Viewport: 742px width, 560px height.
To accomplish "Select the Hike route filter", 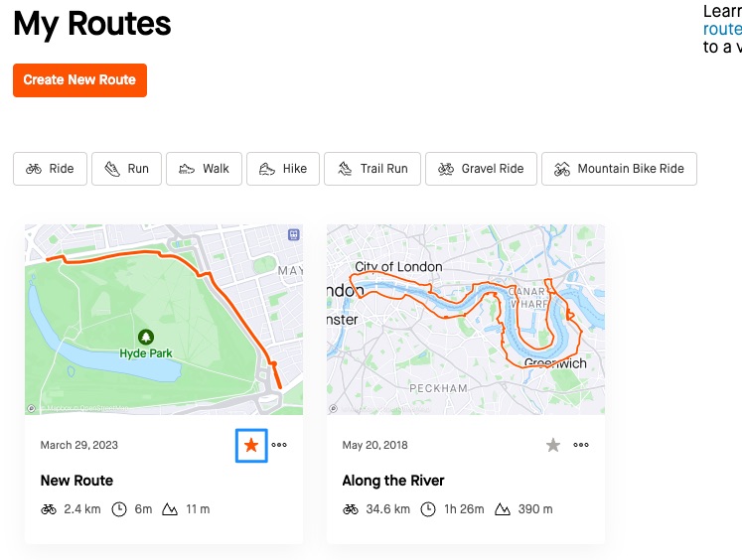I will [x=282, y=169].
